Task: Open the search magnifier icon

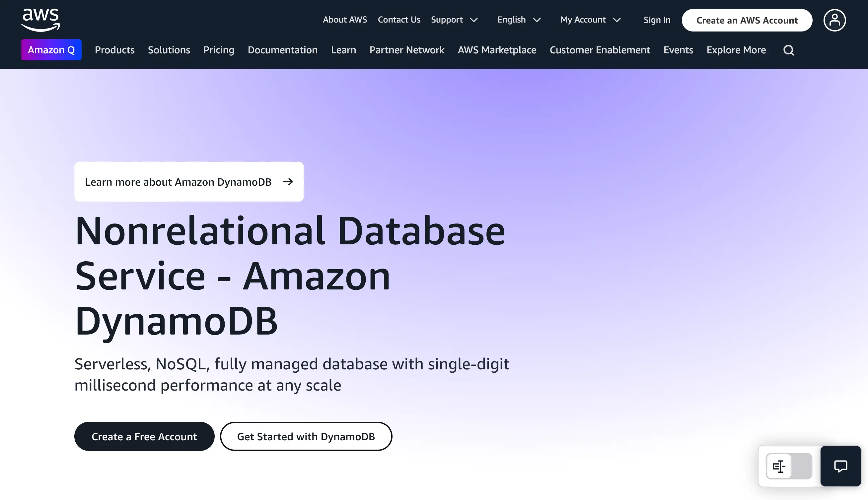Action: point(789,50)
